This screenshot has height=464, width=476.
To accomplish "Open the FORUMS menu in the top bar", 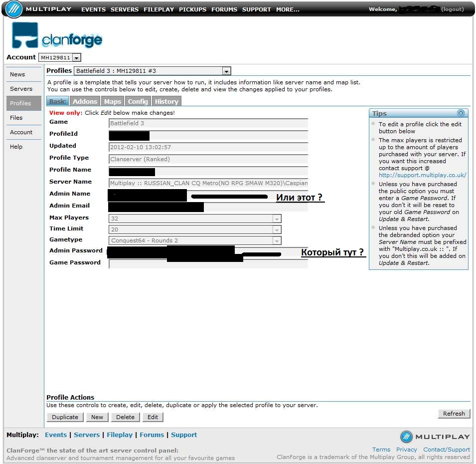I will [x=224, y=9].
